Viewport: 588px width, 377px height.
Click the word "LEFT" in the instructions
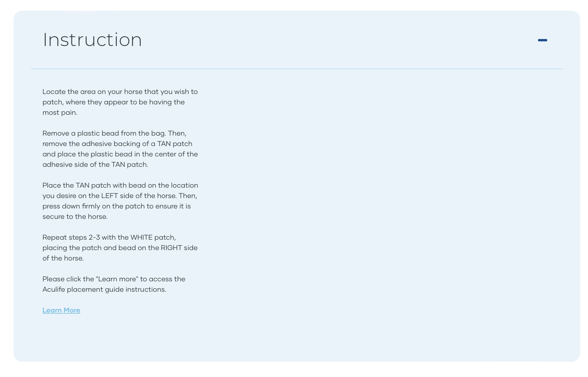(110, 196)
